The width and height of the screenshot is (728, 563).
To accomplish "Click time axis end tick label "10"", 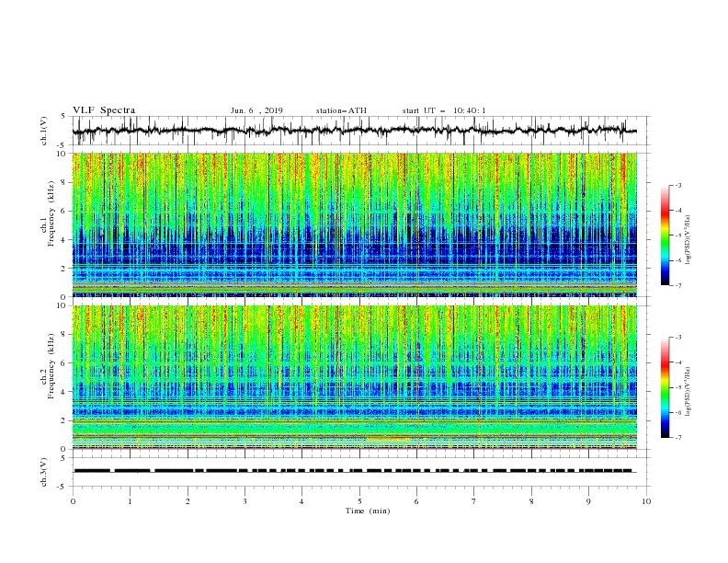I will [x=646, y=501].
